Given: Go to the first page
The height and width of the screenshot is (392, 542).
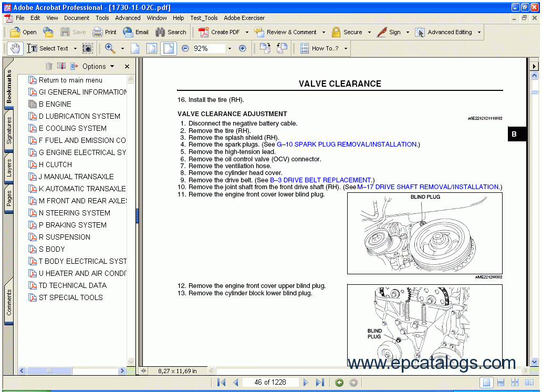Looking at the screenshot, I should [221, 383].
